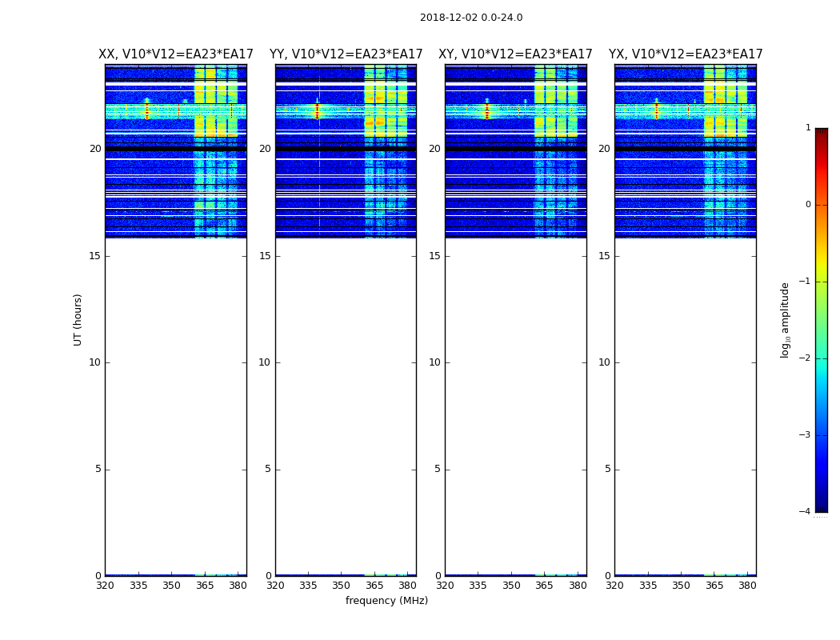840x640 pixels.
Task: Click the date title 2018-12-02 0.0-24.0
Action: [x=471, y=18]
